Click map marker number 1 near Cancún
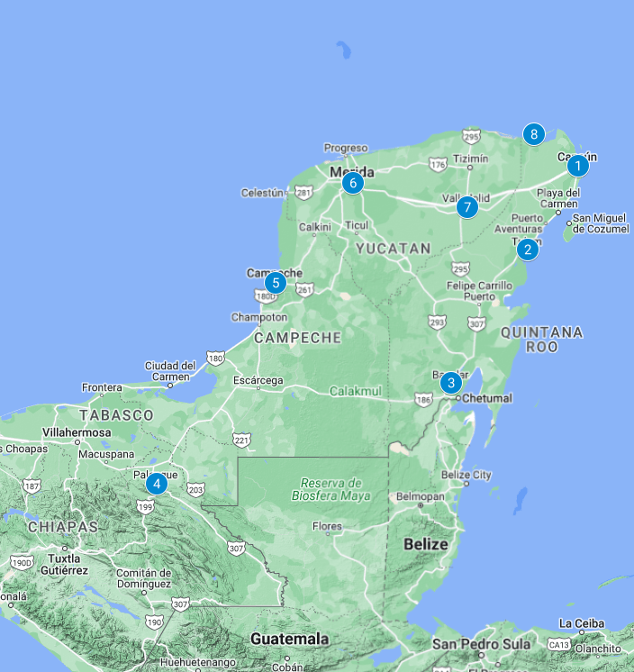The height and width of the screenshot is (672, 634). pyautogui.click(x=577, y=166)
